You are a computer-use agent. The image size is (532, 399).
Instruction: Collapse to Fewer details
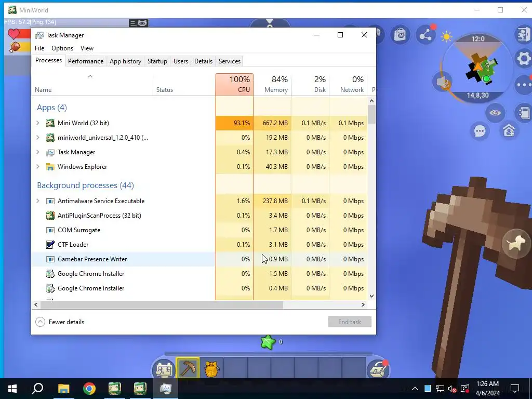click(60, 322)
